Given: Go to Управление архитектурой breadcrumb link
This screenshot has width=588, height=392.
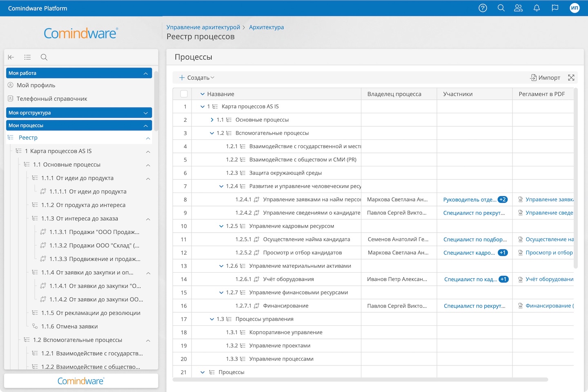Looking at the screenshot, I should click(x=203, y=27).
